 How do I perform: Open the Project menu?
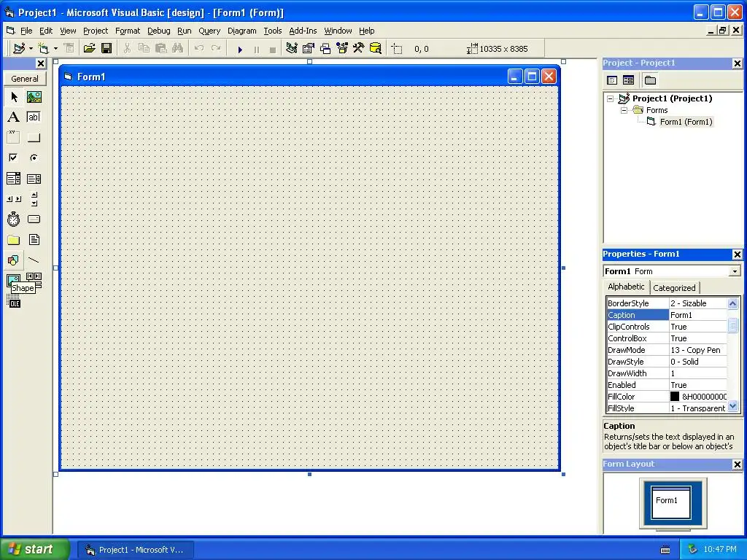coord(96,31)
